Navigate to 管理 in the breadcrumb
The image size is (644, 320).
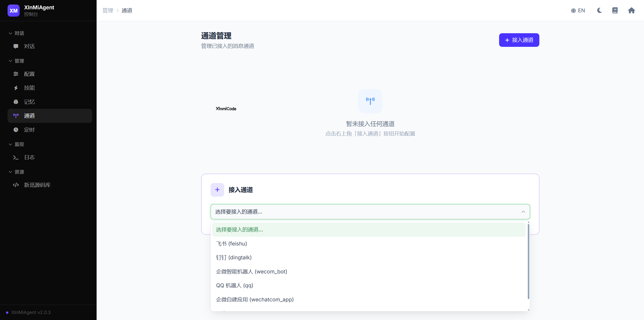point(108,10)
